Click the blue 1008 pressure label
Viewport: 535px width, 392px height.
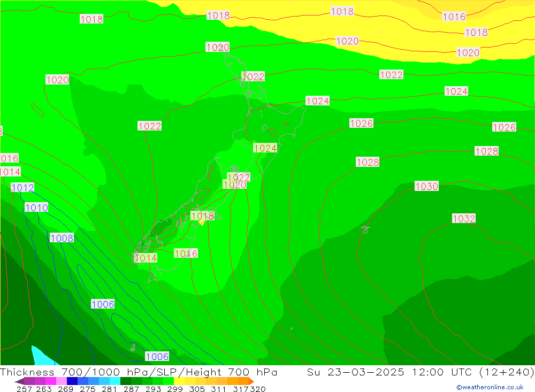[62, 238]
